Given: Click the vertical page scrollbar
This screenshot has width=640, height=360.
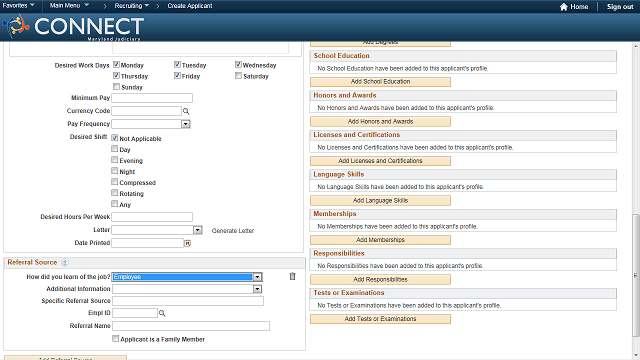Looking at the screenshot, I should (636, 276).
